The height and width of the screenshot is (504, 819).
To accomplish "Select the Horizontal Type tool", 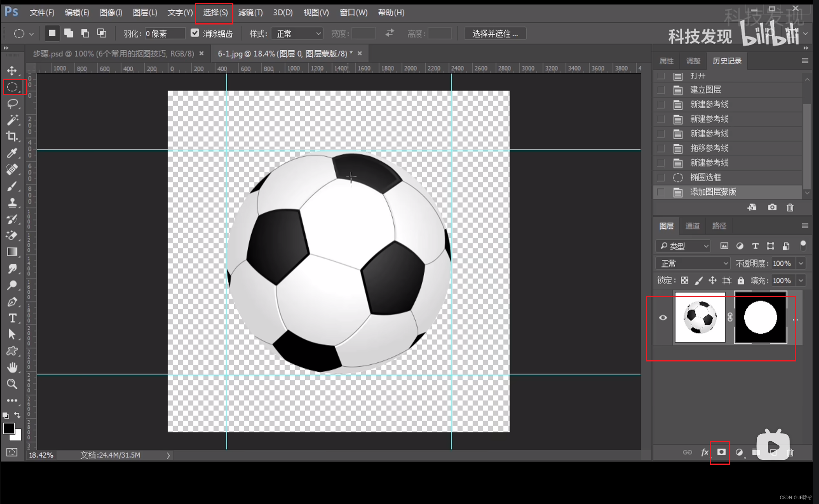I will click(12, 318).
